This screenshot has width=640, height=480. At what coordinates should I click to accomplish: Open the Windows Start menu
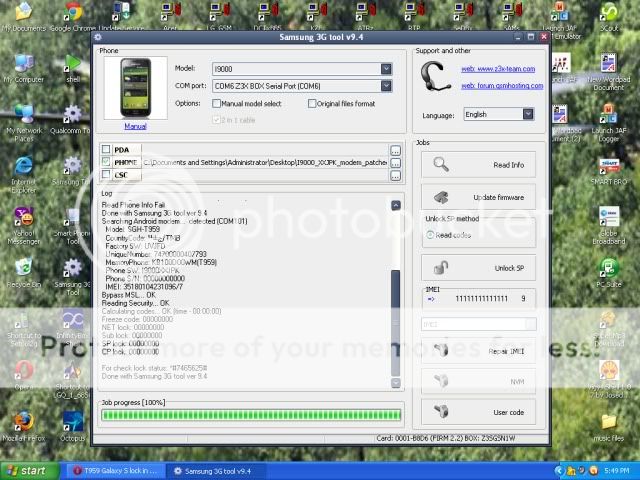tap(29, 470)
